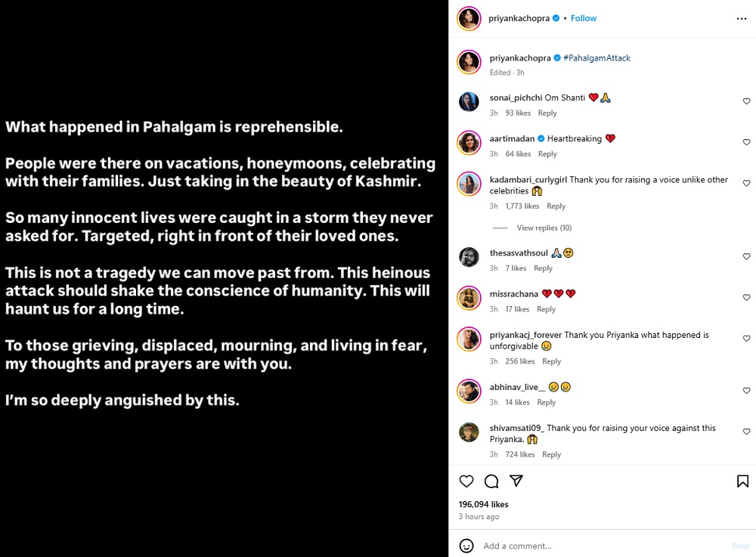Like the post with the heart icon
756x557 pixels.
pos(466,481)
